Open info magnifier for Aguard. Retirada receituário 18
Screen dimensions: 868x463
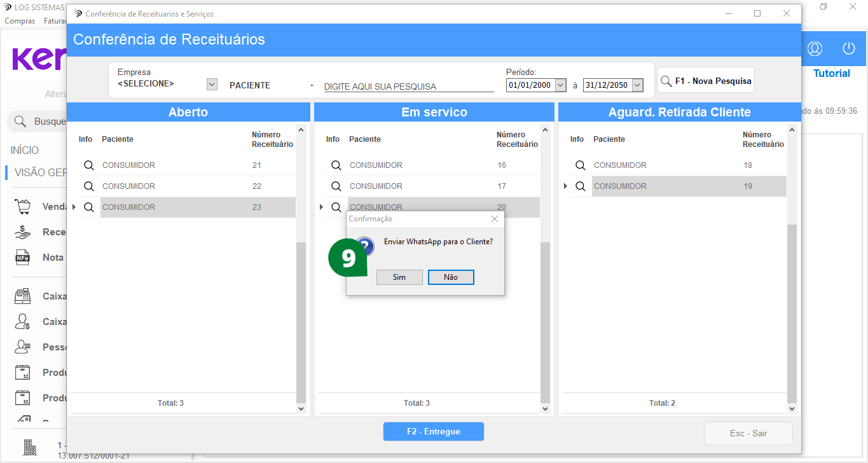point(580,165)
